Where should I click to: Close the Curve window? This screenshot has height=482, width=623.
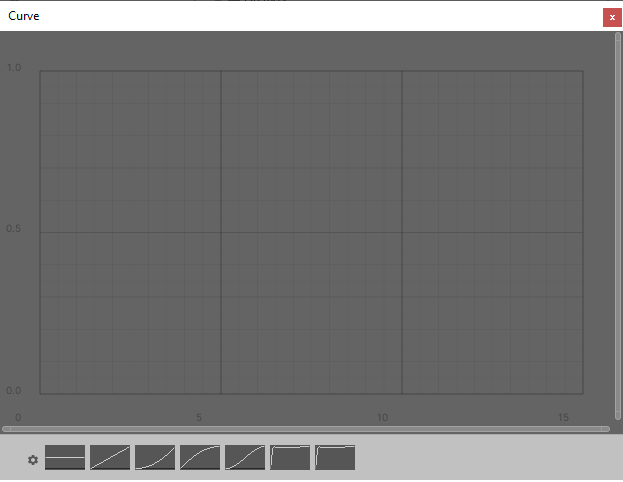[x=612, y=17]
